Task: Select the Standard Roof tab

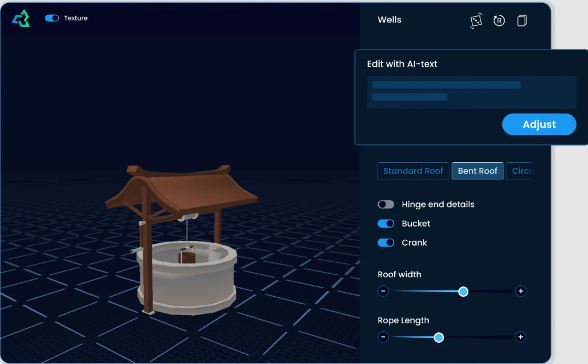Action: click(x=413, y=171)
